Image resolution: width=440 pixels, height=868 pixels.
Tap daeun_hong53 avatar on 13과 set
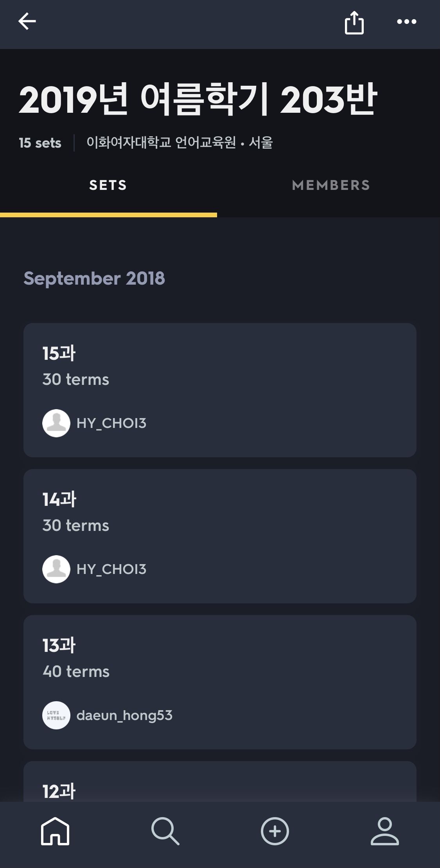click(56, 715)
